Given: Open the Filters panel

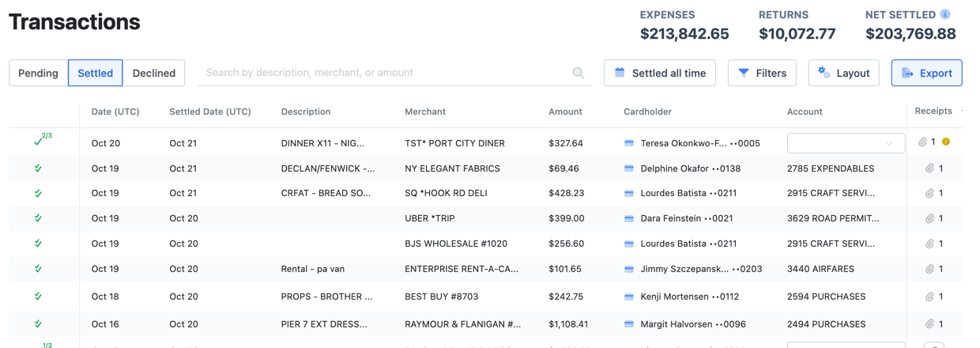Looking at the screenshot, I should tap(762, 73).
